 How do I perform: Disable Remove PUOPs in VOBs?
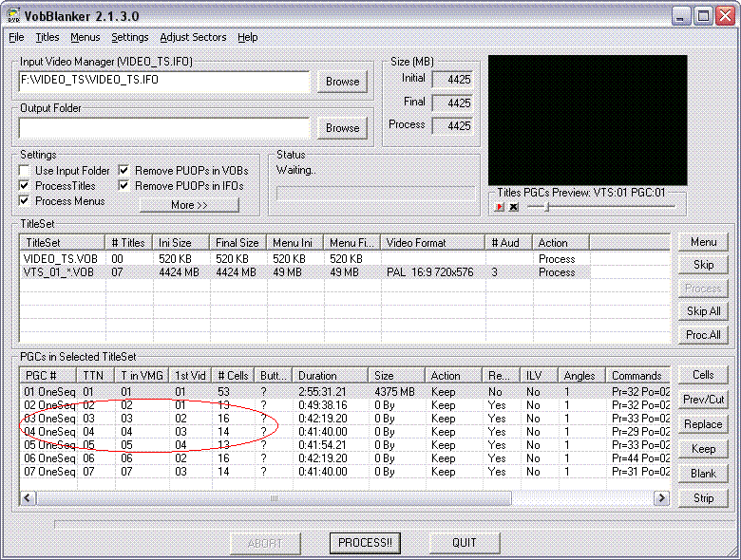point(123,171)
